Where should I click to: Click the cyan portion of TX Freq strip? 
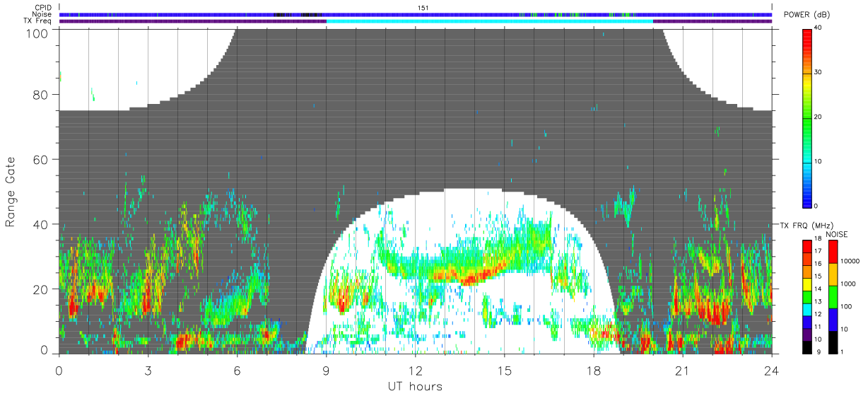[x=489, y=21]
